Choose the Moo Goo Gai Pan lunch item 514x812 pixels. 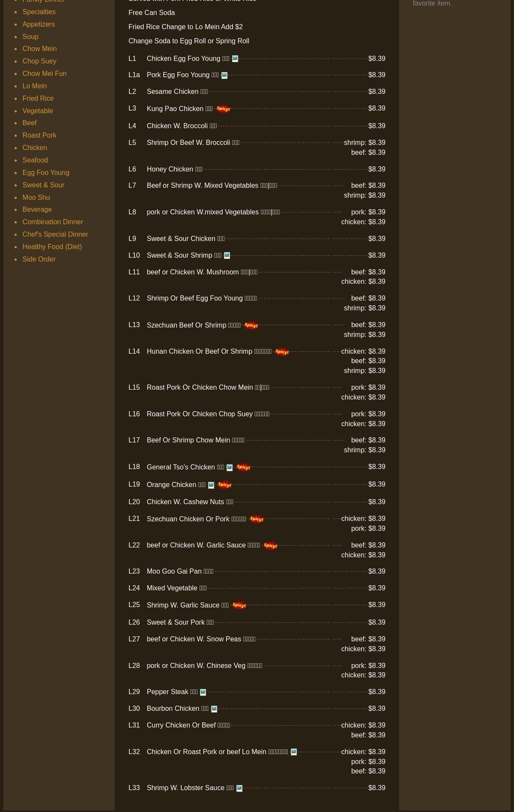174,571
